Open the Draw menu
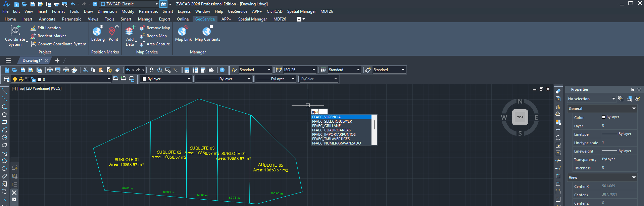Screen dimensions: 644x206 pyautogui.click(x=88, y=11)
